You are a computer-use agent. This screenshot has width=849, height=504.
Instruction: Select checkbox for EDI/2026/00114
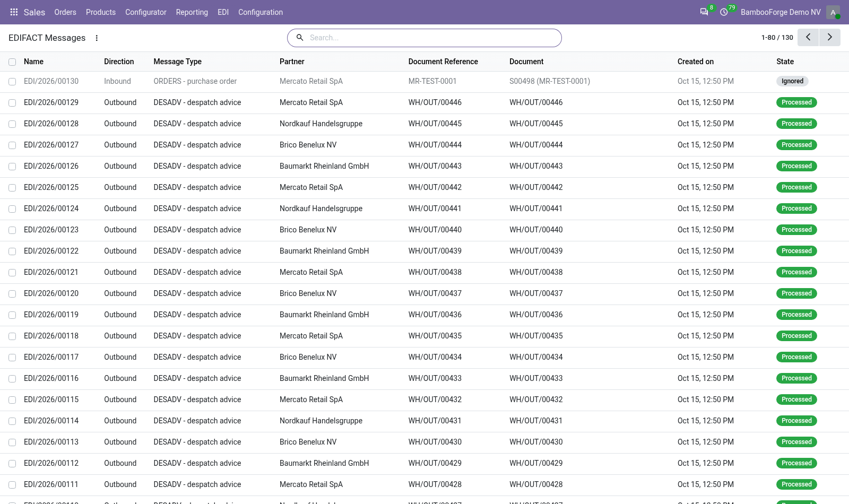point(12,421)
